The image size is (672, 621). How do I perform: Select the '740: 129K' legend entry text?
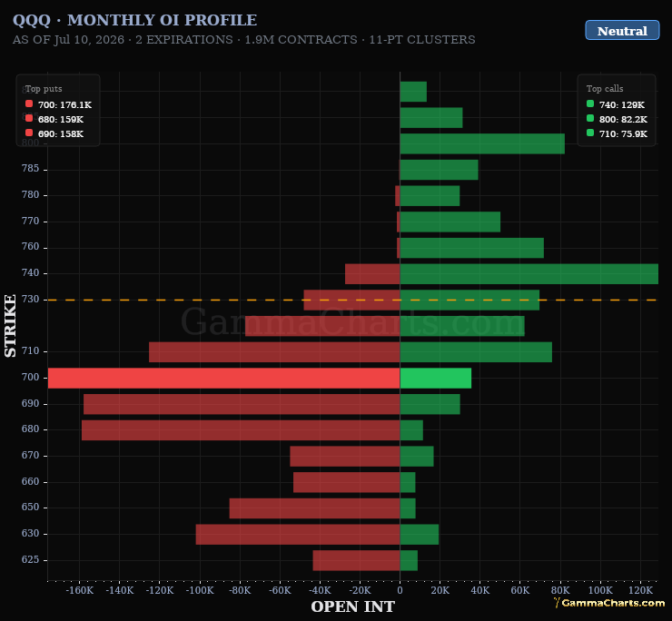[622, 105]
